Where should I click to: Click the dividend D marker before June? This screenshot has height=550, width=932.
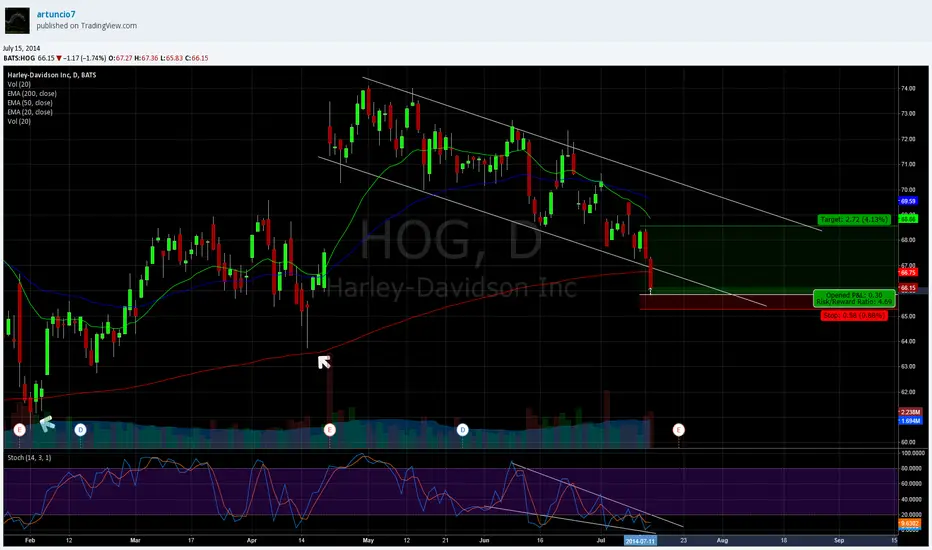click(462, 429)
